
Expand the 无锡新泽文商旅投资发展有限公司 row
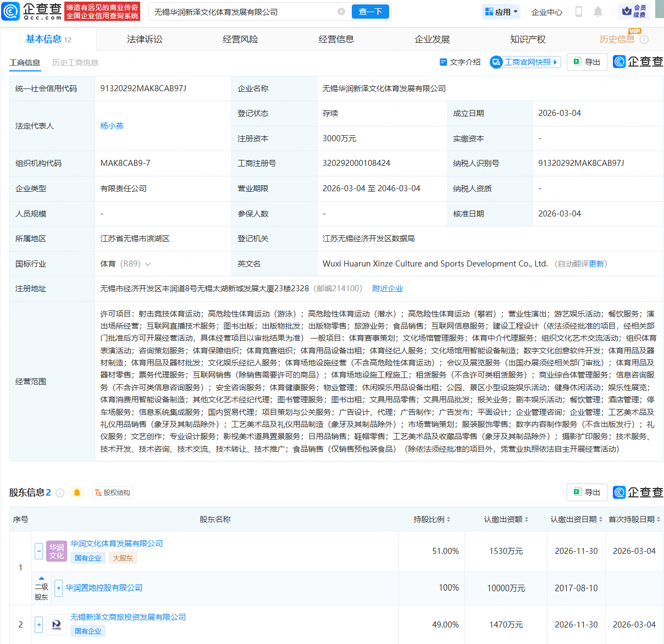point(38,624)
